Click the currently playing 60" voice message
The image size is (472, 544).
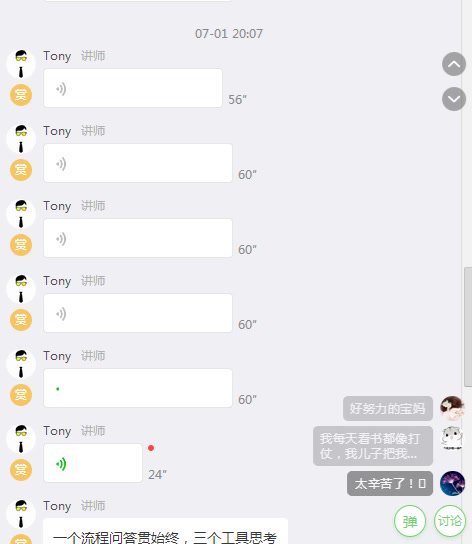coord(138,388)
